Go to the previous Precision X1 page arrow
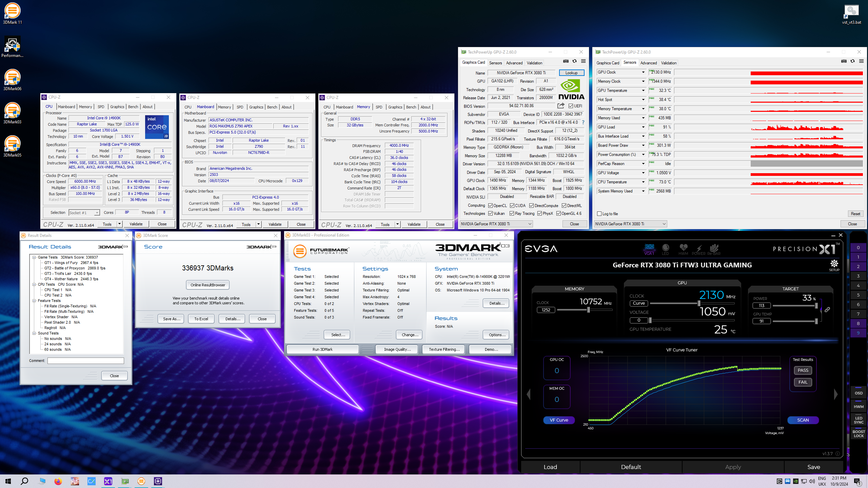The image size is (868, 488). pyautogui.click(x=528, y=394)
